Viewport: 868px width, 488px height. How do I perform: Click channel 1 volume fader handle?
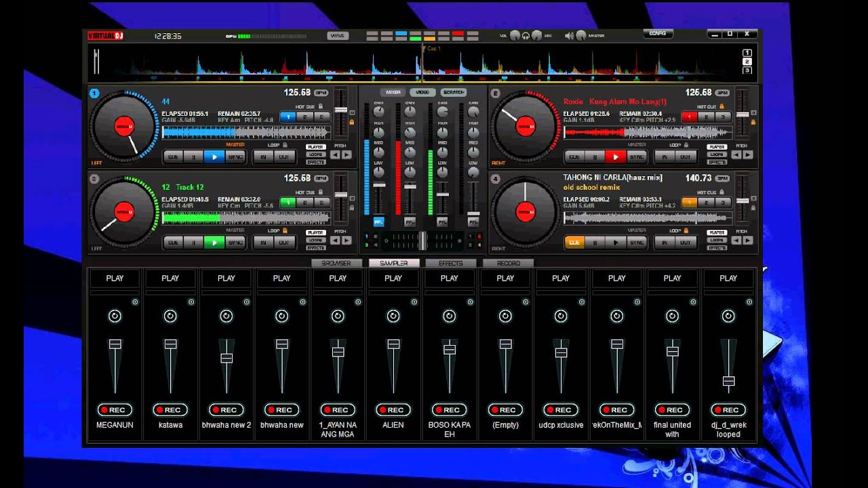(x=379, y=185)
